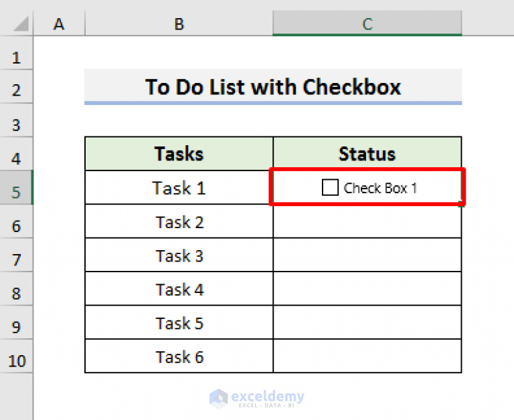
Task: Select row 1 header
Action: pos(16,53)
